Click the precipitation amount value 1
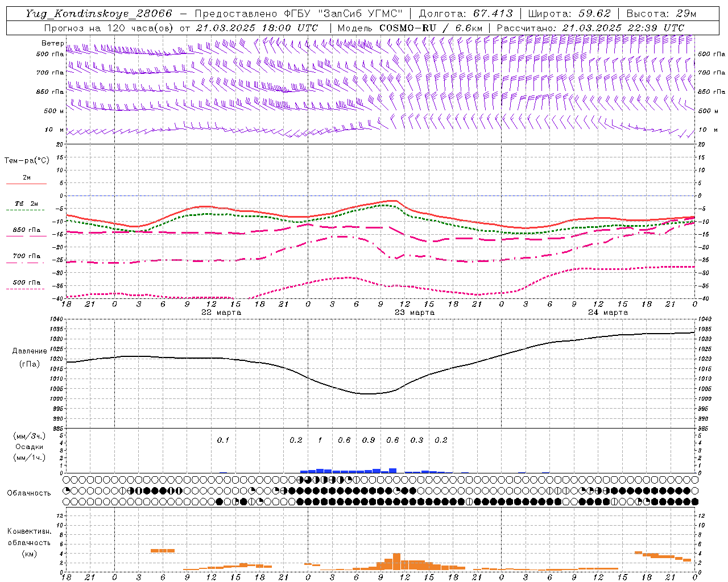The image size is (728, 582). 320,440
